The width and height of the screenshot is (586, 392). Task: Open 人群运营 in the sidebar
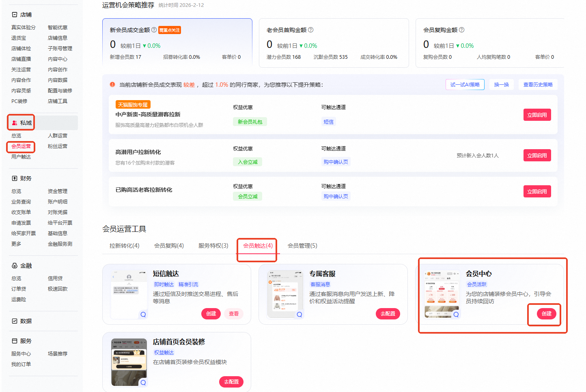coord(58,136)
